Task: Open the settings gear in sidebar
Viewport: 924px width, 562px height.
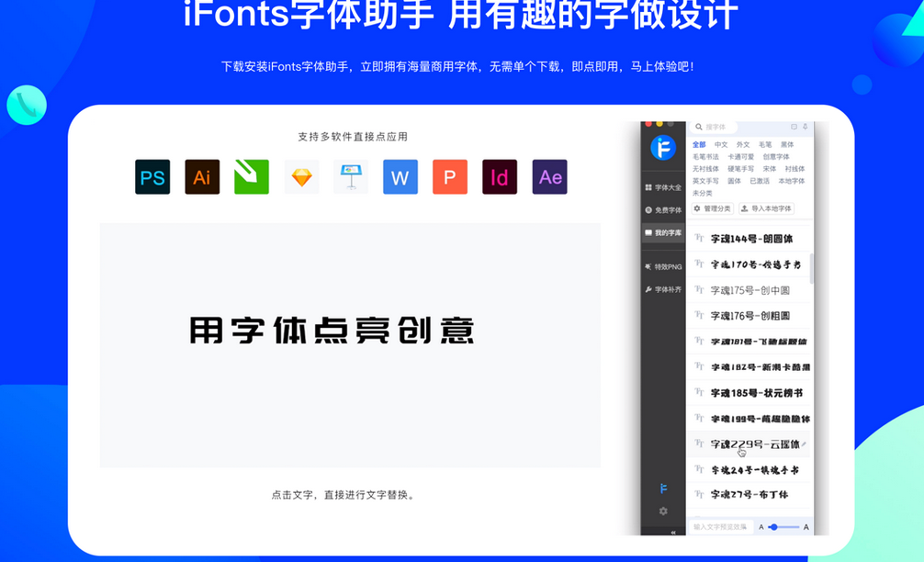Action: [x=663, y=511]
